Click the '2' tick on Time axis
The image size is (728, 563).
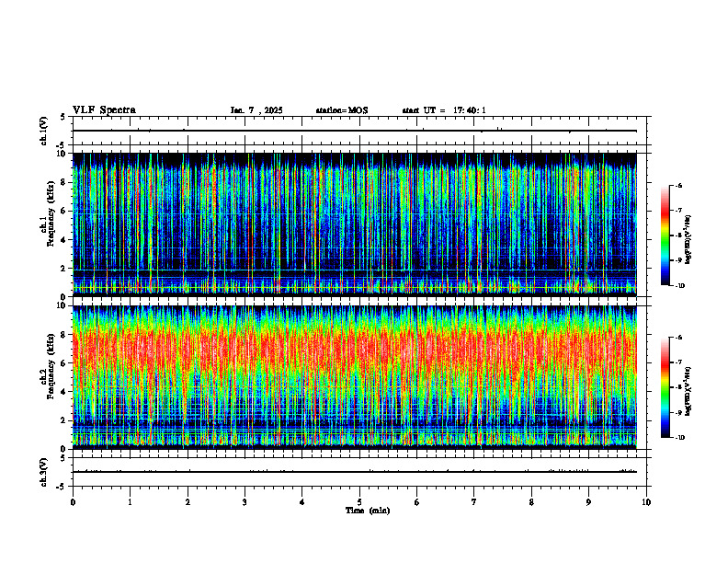(188, 502)
